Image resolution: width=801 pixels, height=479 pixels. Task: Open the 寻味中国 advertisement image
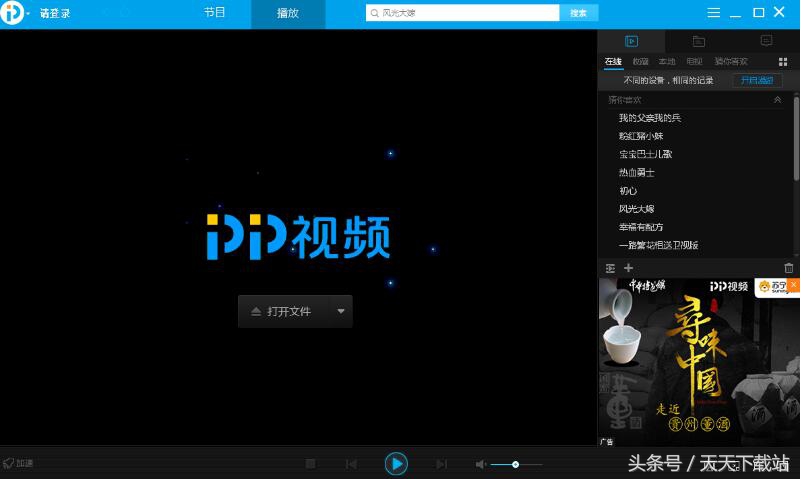[x=698, y=362]
